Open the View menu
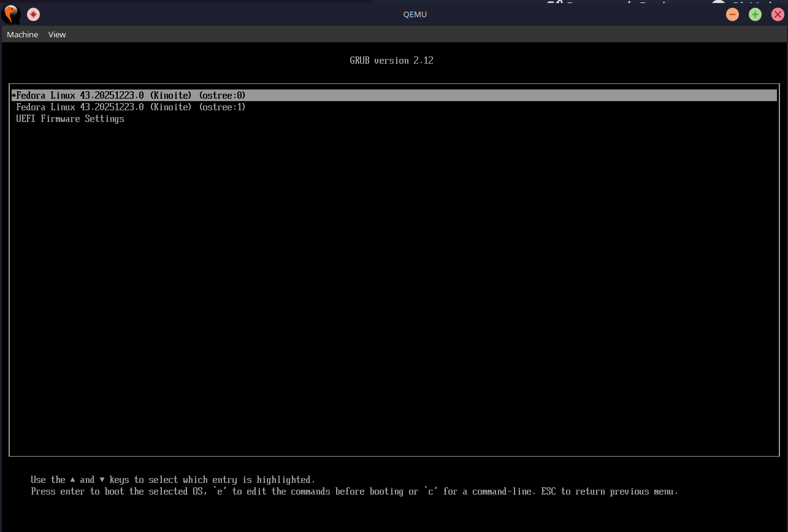The image size is (788, 532). (x=56, y=34)
